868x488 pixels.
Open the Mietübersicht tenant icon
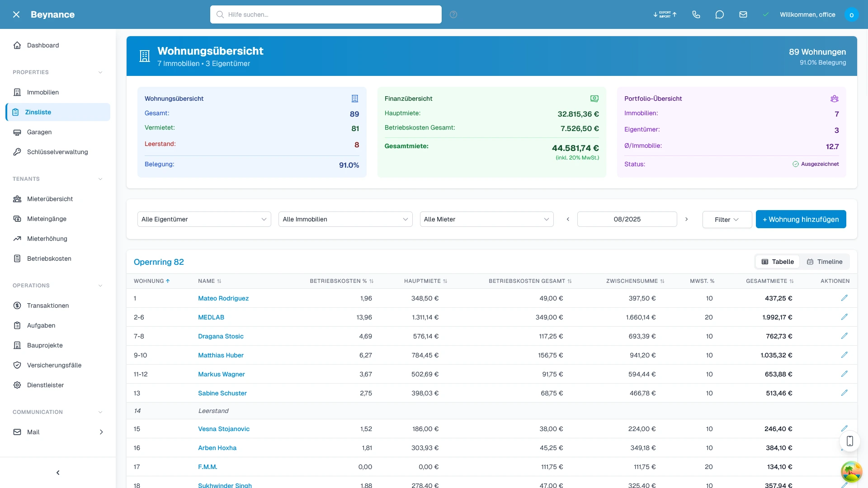coord(17,199)
